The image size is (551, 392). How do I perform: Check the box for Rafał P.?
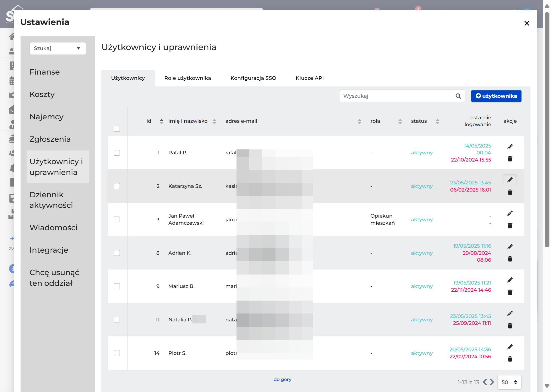click(117, 153)
